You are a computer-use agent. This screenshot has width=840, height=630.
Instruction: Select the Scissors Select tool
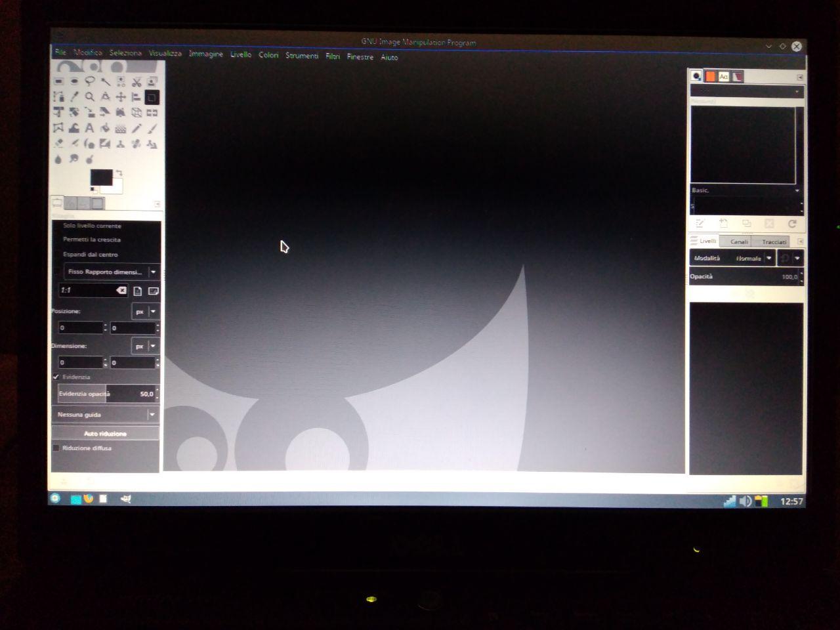coord(136,82)
